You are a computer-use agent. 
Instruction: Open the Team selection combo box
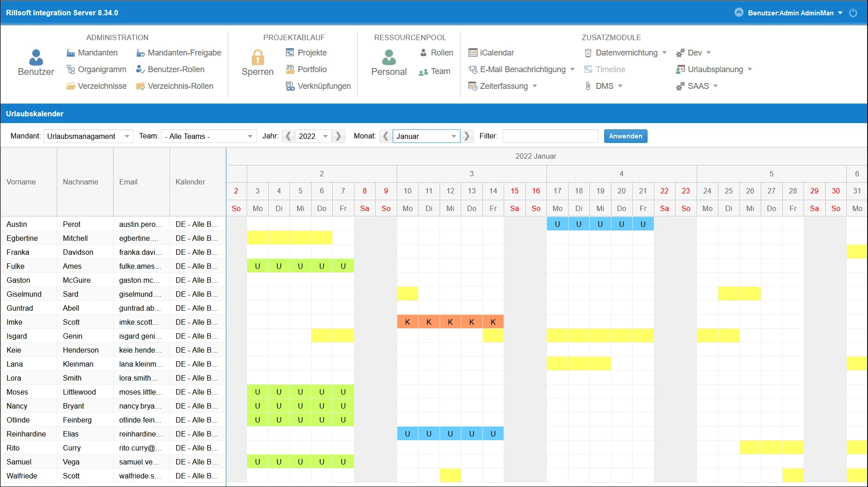[x=208, y=136]
